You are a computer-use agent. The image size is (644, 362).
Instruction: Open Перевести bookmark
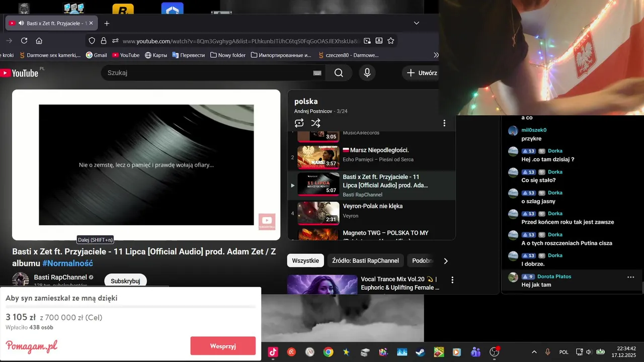tap(188, 55)
